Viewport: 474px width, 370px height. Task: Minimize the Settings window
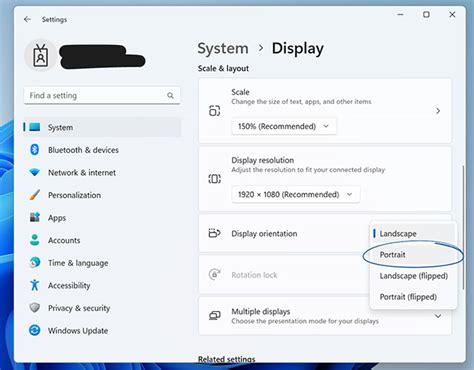400,15
